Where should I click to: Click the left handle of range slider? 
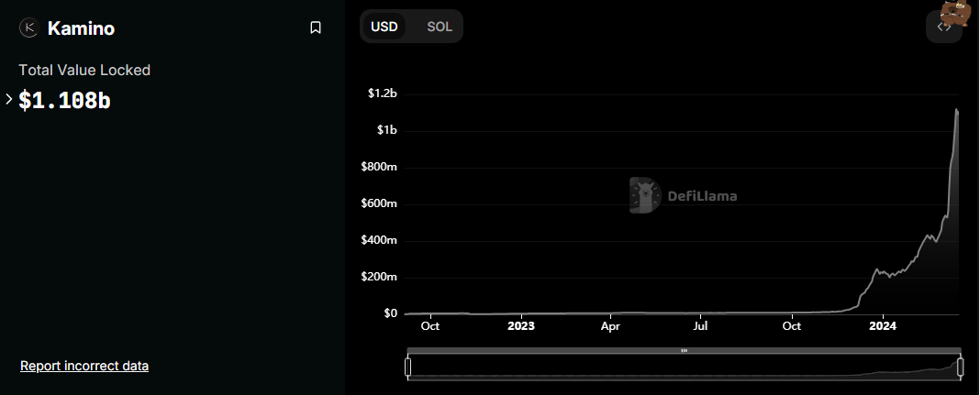(x=408, y=367)
